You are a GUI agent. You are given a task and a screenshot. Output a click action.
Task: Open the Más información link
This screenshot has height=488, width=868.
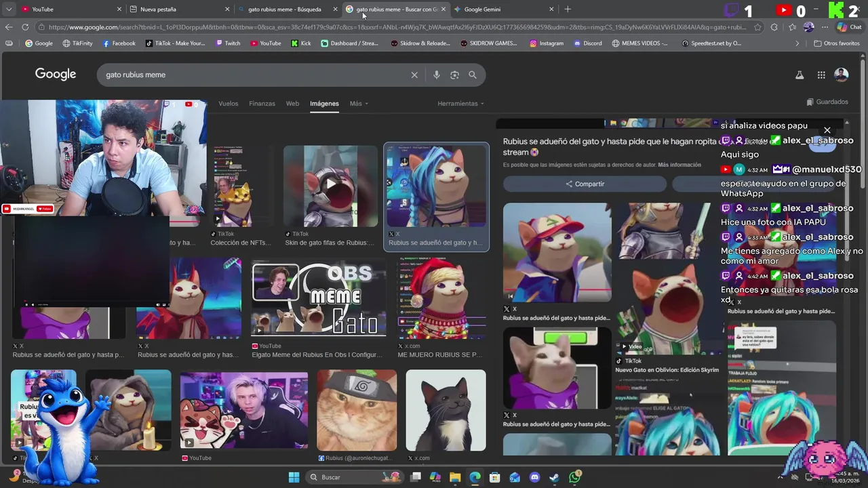coord(679,165)
